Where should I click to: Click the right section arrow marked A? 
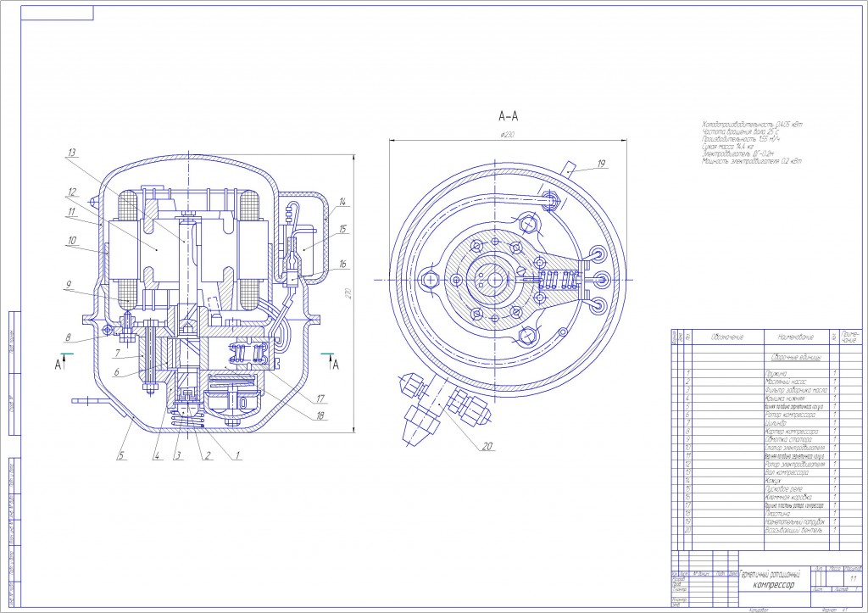(x=337, y=365)
